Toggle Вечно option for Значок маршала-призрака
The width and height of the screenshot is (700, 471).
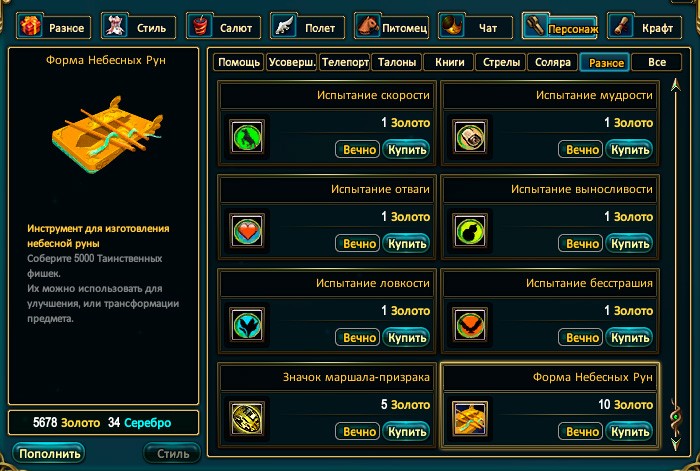[358, 432]
